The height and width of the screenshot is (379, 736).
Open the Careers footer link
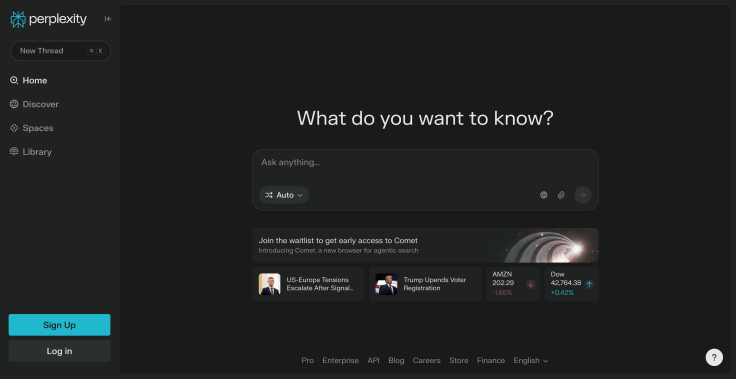[427, 361]
